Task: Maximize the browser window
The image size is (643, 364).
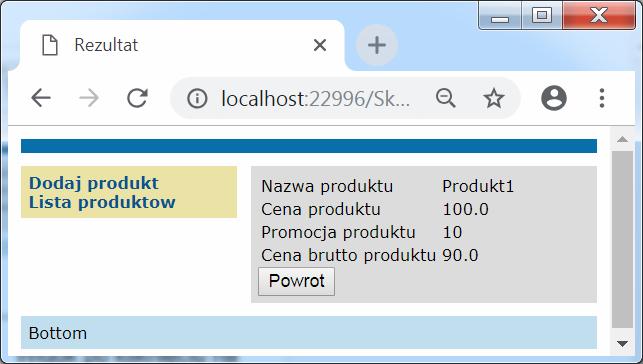Action: [542, 16]
